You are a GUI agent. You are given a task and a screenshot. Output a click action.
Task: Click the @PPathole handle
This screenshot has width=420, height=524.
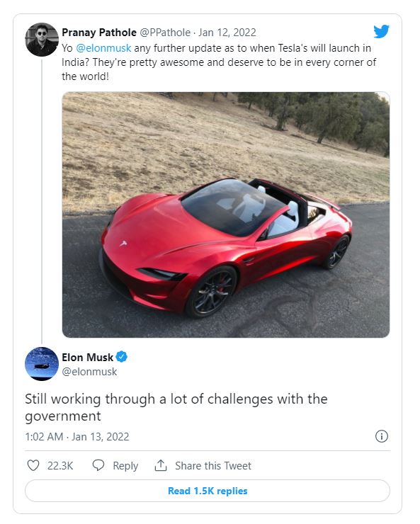(165, 33)
